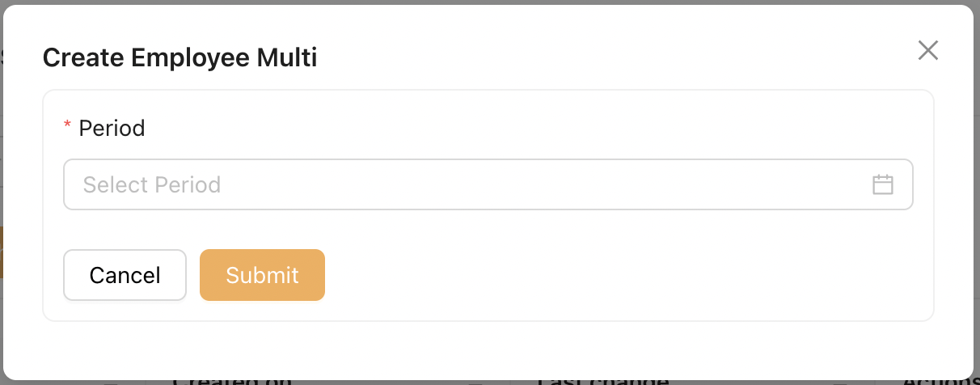Click the orange Submit button
The height and width of the screenshot is (385, 980).
point(262,275)
